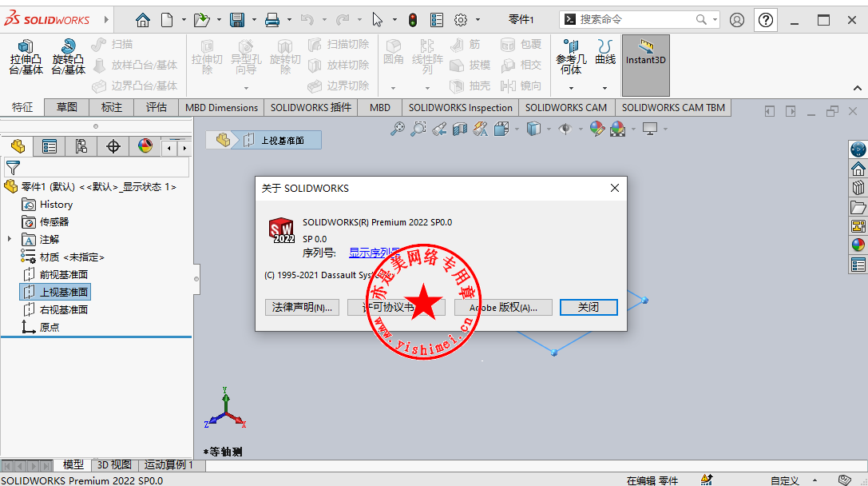Screen dimensions: 868x486
Task: Switch to PropertyManager panel tab
Action: pyautogui.click(x=50, y=146)
